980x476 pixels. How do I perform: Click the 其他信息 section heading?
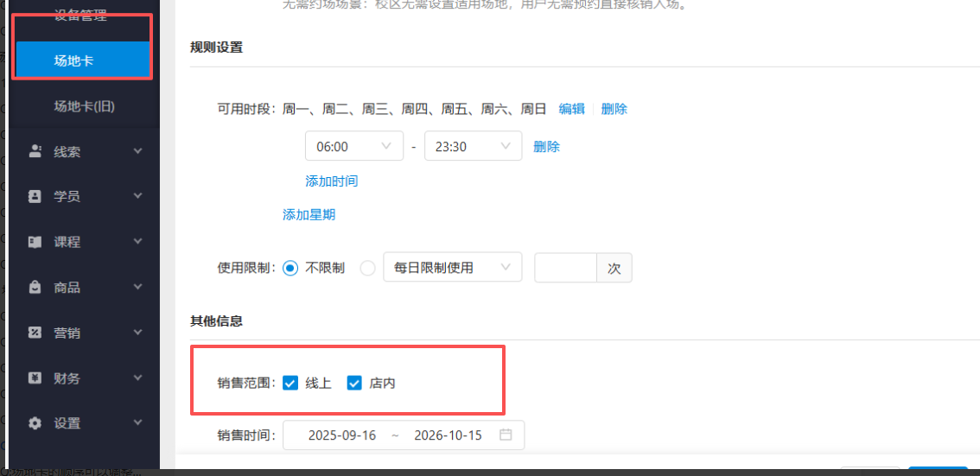click(x=216, y=321)
